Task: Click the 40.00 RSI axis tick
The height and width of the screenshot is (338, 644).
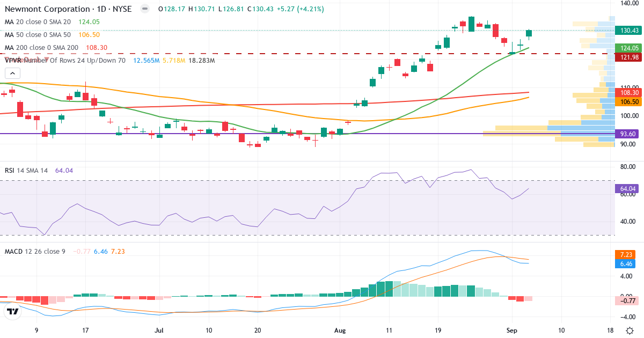Action: point(629,221)
